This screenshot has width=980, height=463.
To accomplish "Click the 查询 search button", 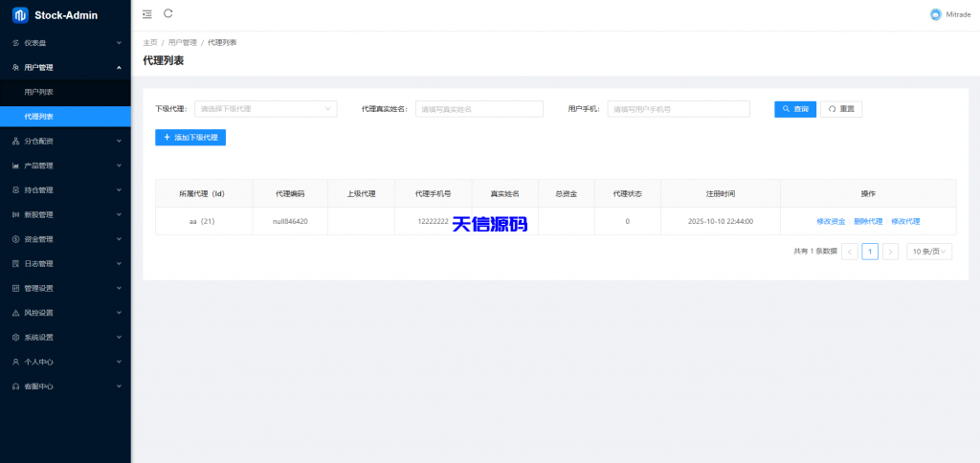I will (795, 109).
